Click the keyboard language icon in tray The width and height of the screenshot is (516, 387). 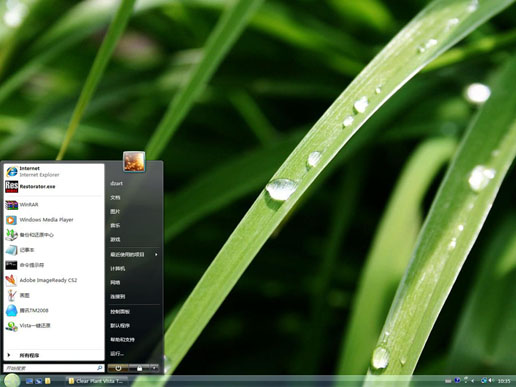(448, 381)
